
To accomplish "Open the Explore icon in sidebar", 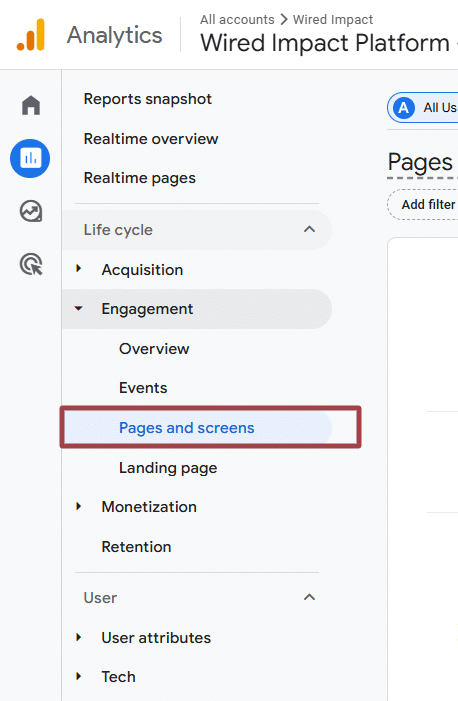I will tap(31, 211).
